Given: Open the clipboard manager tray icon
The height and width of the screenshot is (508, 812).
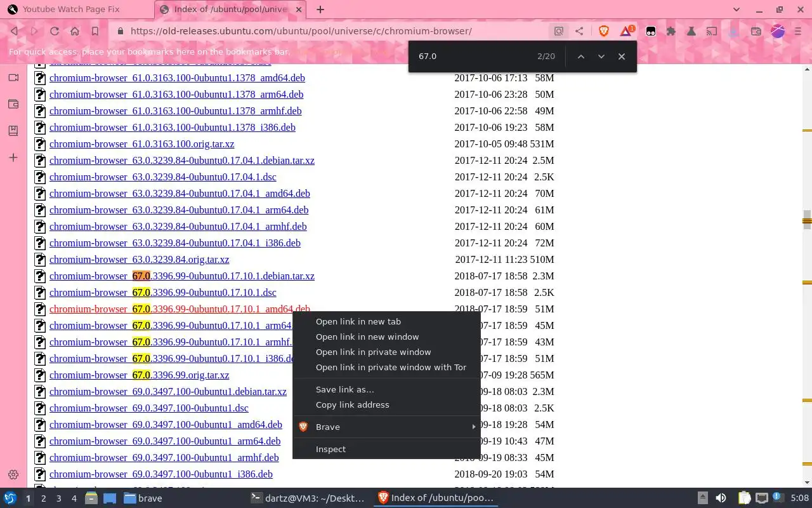Looking at the screenshot, I should 744,498.
